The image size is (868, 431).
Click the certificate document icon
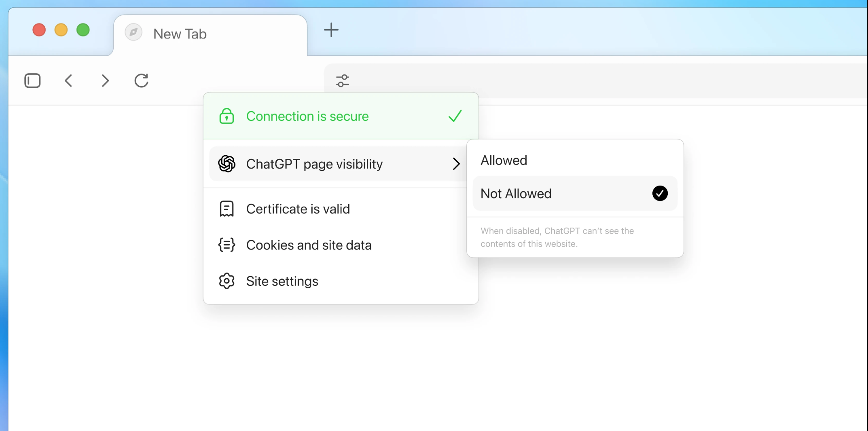[x=227, y=209]
